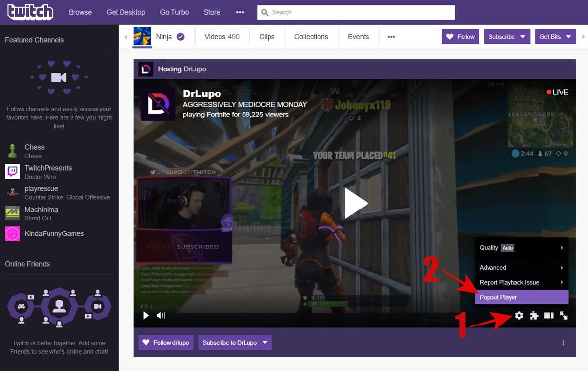
Task: Click the verified badge next to Ninja
Action: tap(181, 37)
